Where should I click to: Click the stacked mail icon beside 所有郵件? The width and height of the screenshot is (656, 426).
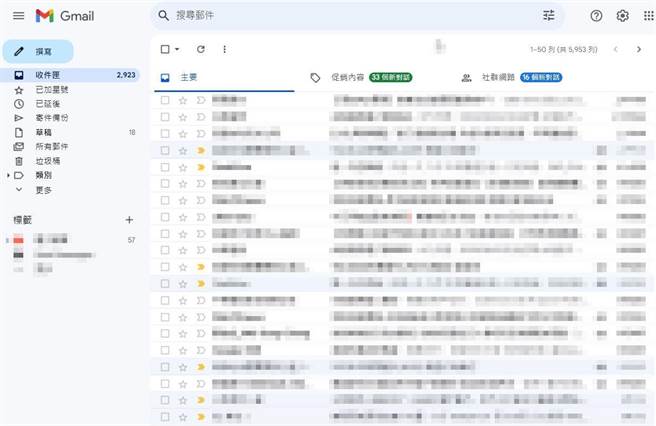[19, 146]
